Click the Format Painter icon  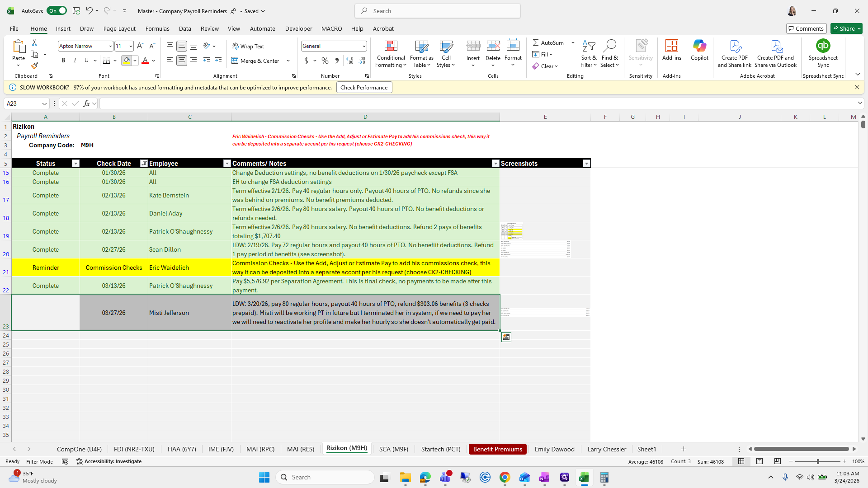point(34,66)
